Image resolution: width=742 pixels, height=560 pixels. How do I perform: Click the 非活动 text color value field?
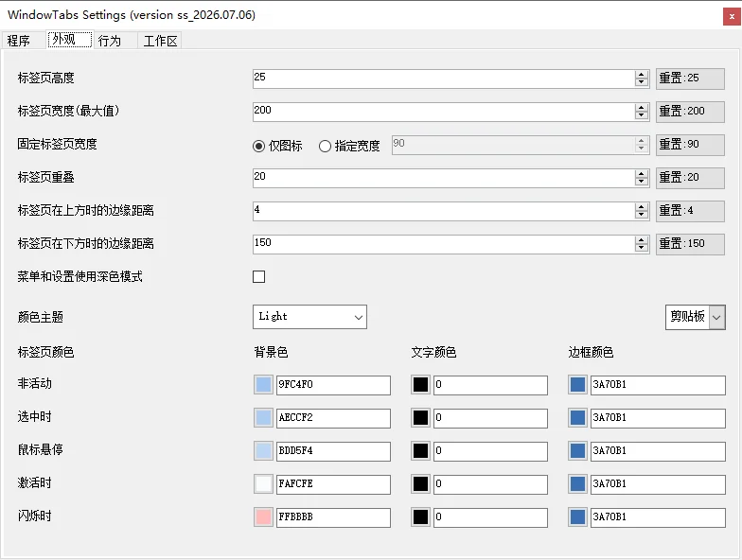pos(490,385)
